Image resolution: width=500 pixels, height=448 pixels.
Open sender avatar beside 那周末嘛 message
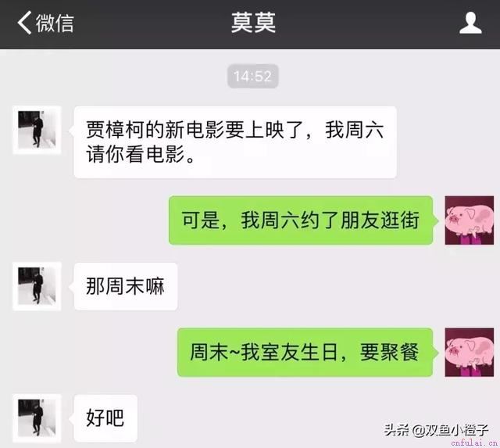click(x=37, y=286)
